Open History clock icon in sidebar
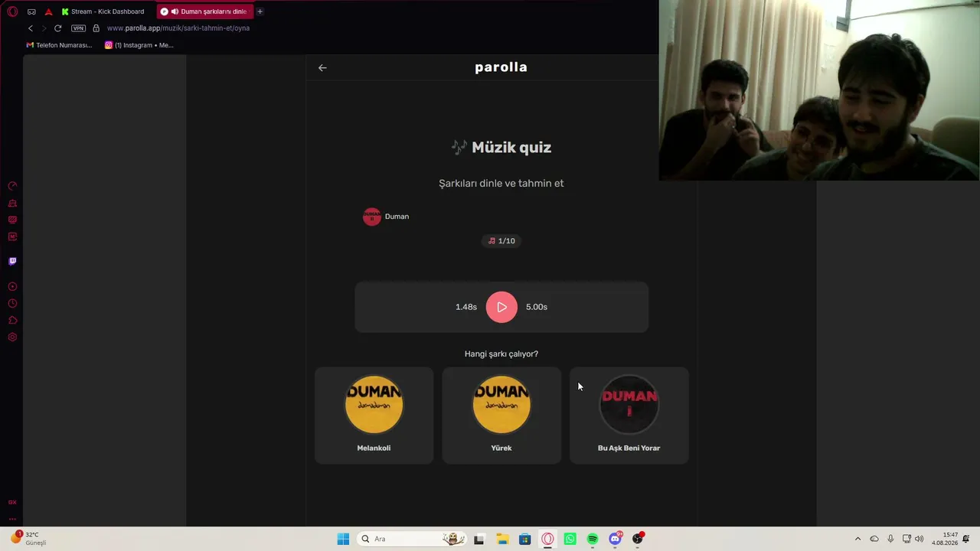The width and height of the screenshot is (980, 551). click(x=12, y=304)
